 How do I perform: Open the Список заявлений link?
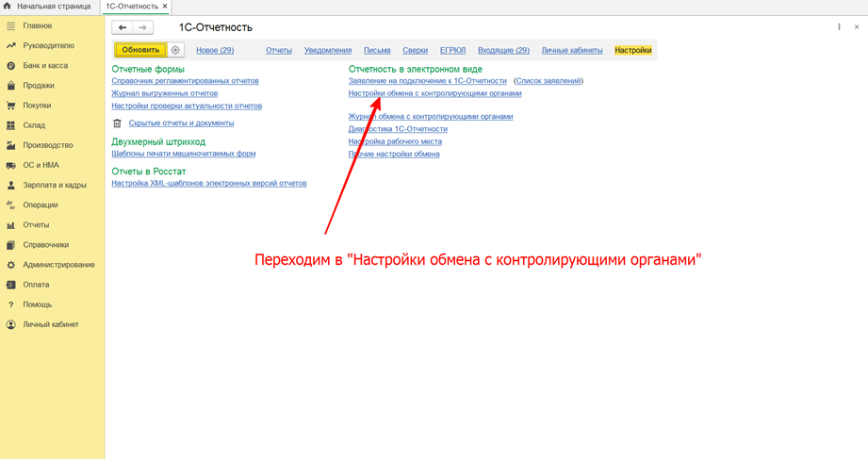click(549, 81)
